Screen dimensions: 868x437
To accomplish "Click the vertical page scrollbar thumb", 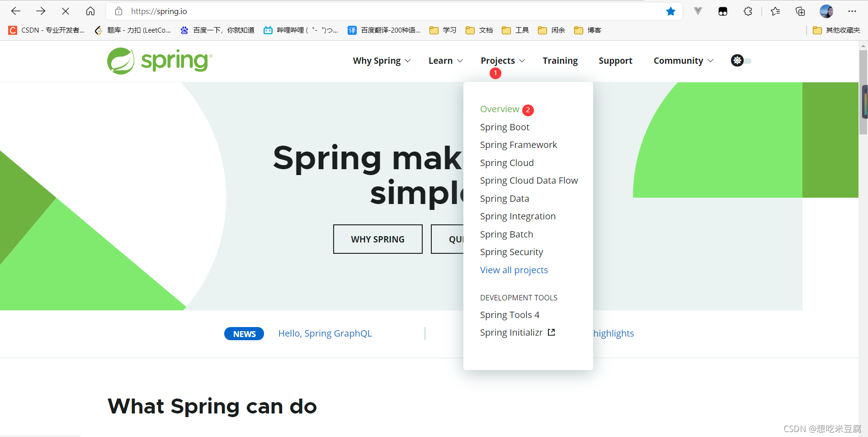I will (x=863, y=92).
